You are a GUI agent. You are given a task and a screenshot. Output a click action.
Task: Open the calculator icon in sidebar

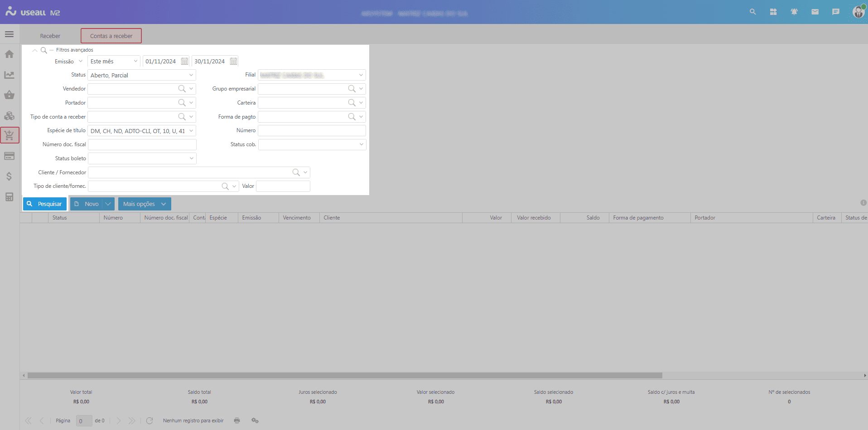[x=9, y=197]
